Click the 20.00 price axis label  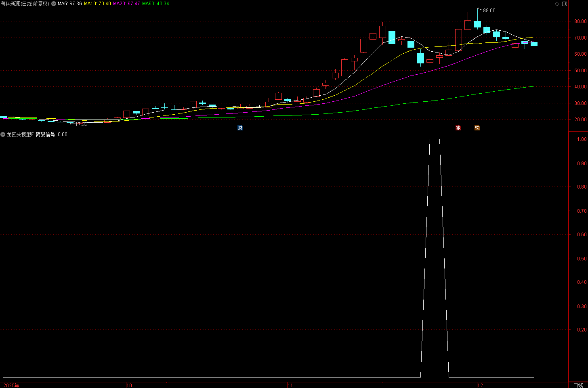pyautogui.click(x=581, y=120)
